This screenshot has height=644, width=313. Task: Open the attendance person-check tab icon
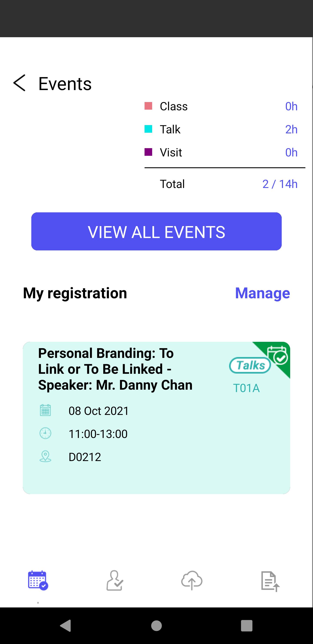(x=115, y=580)
